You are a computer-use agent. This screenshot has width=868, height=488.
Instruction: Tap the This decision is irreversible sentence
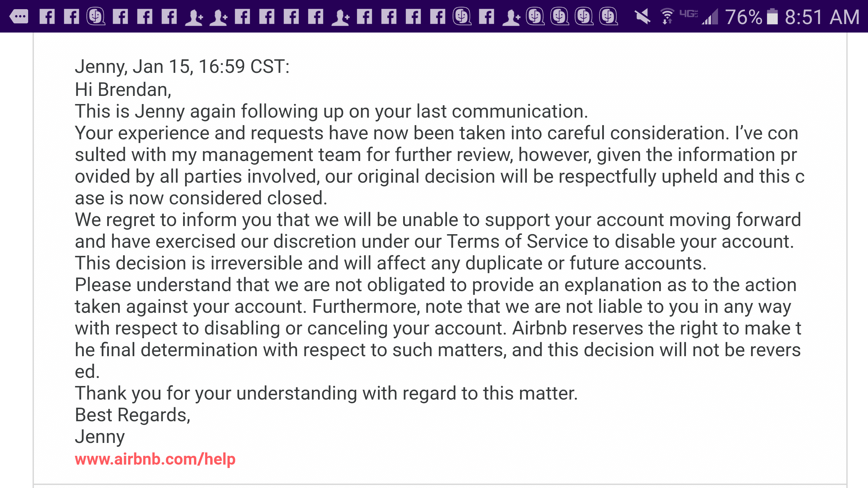click(x=391, y=263)
